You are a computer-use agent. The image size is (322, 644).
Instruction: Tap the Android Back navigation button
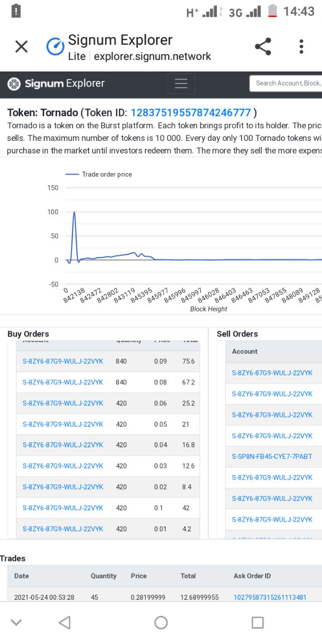click(x=64, y=623)
